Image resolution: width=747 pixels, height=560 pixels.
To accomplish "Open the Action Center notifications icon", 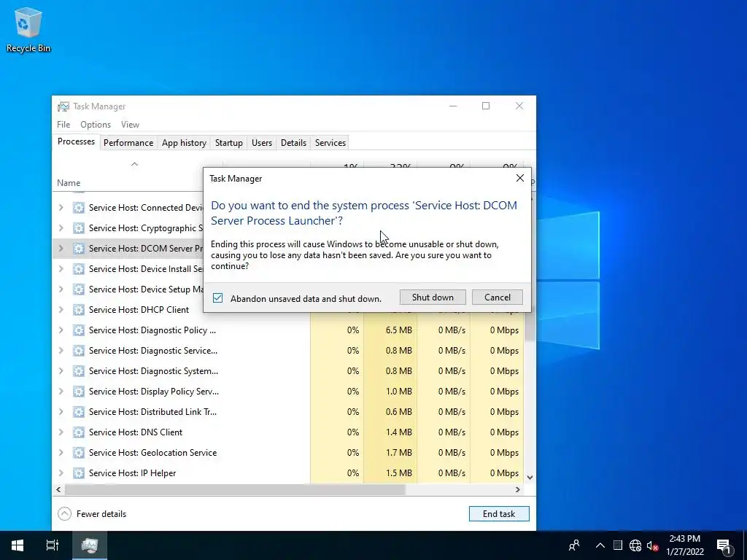I will point(724,545).
